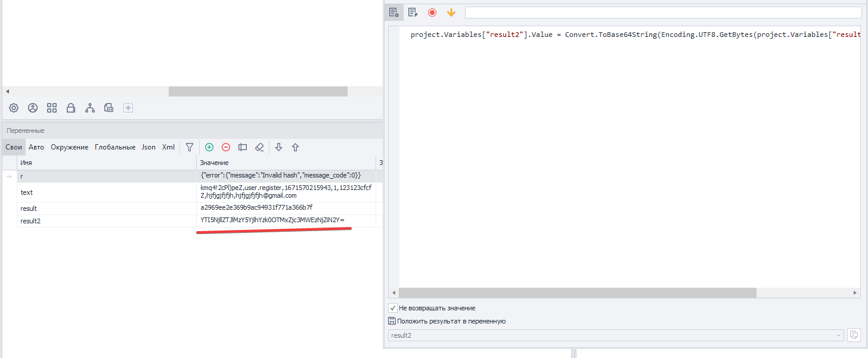Viewport: 868px width, 358px height.
Task: Click into the C# code line
Action: point(635,35)
